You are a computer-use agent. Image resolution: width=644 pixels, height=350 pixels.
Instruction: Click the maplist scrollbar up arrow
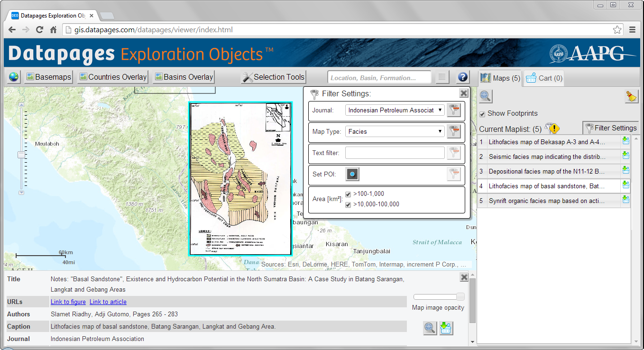pos(635,138)
